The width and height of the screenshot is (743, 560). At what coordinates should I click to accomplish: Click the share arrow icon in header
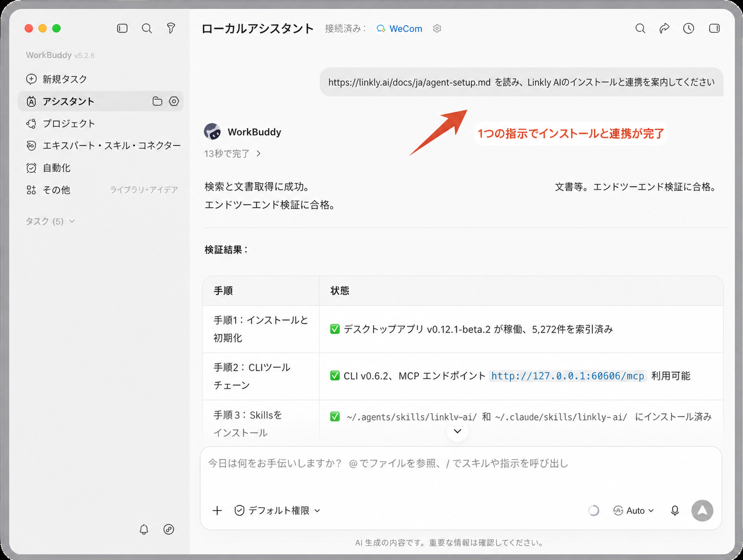click(664, 28)
